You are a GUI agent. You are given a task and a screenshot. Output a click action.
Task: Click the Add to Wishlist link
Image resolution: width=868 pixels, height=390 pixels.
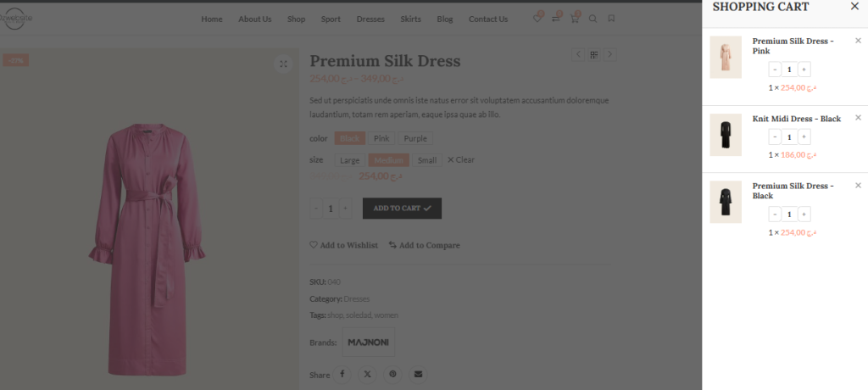pyautogui.click(x=343, y=245)
